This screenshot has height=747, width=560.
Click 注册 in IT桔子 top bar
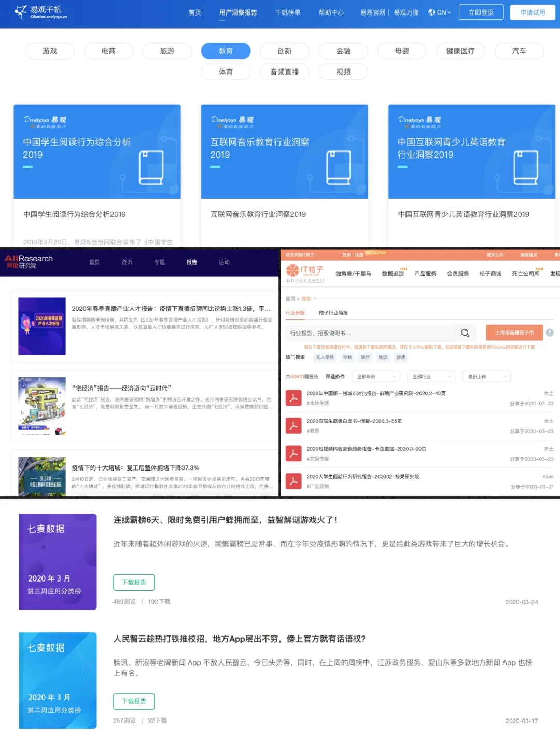(359, 255)
